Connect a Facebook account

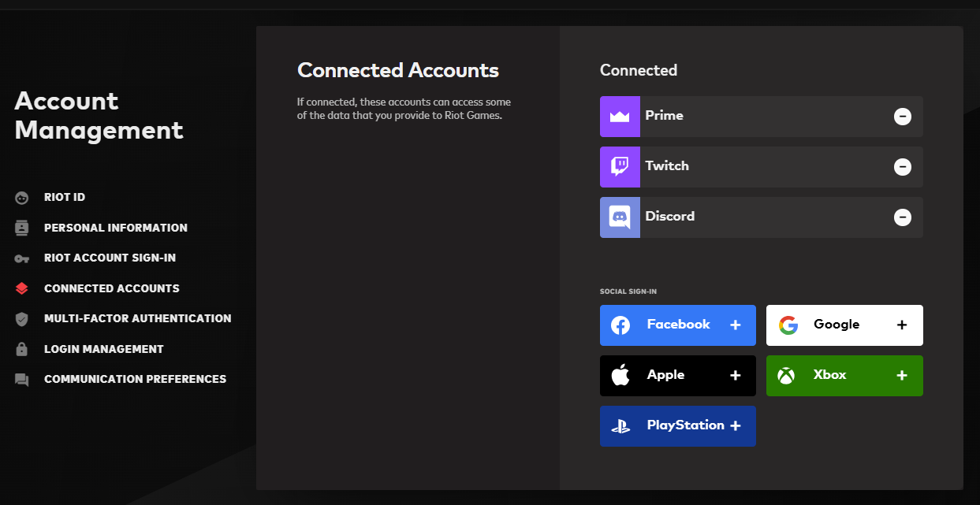tap(678, 325)
